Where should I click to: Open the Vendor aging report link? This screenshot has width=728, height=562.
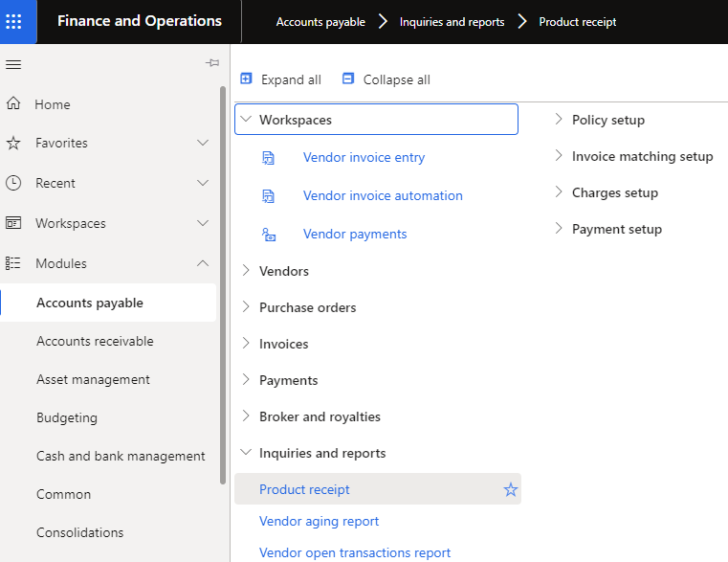tap(319, 521)
